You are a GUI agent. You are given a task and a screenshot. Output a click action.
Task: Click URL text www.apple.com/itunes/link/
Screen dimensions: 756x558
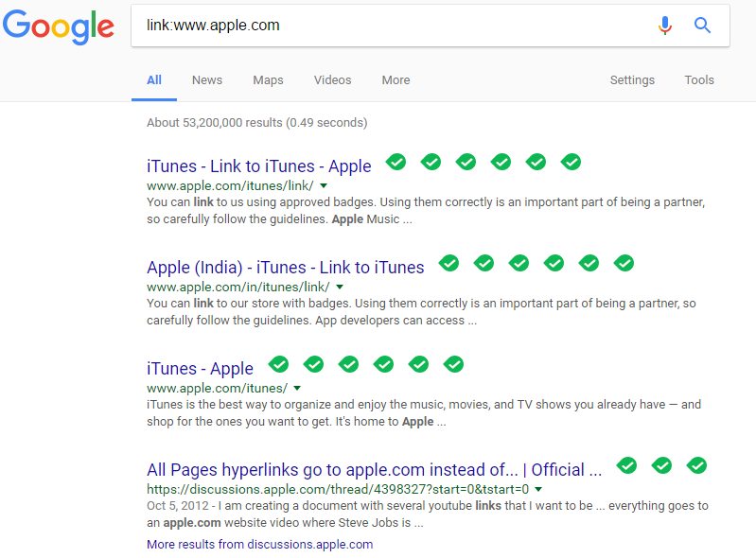point(230,186)
